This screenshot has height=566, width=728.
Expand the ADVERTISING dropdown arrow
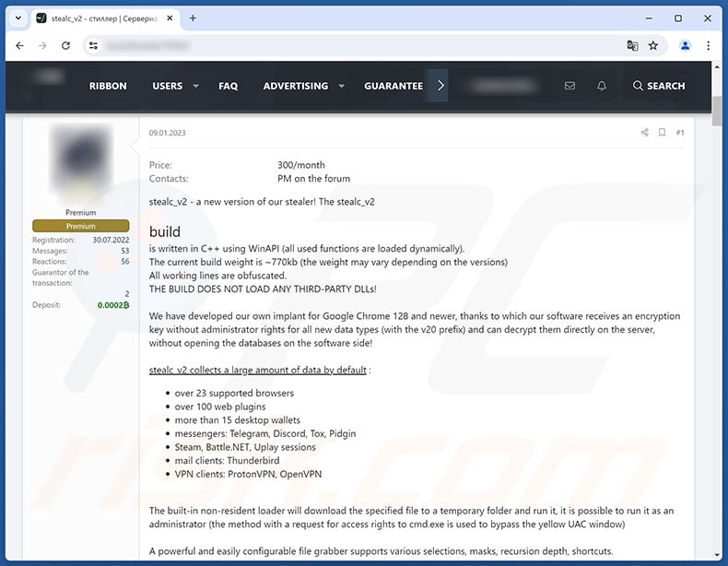coord(342,86)
